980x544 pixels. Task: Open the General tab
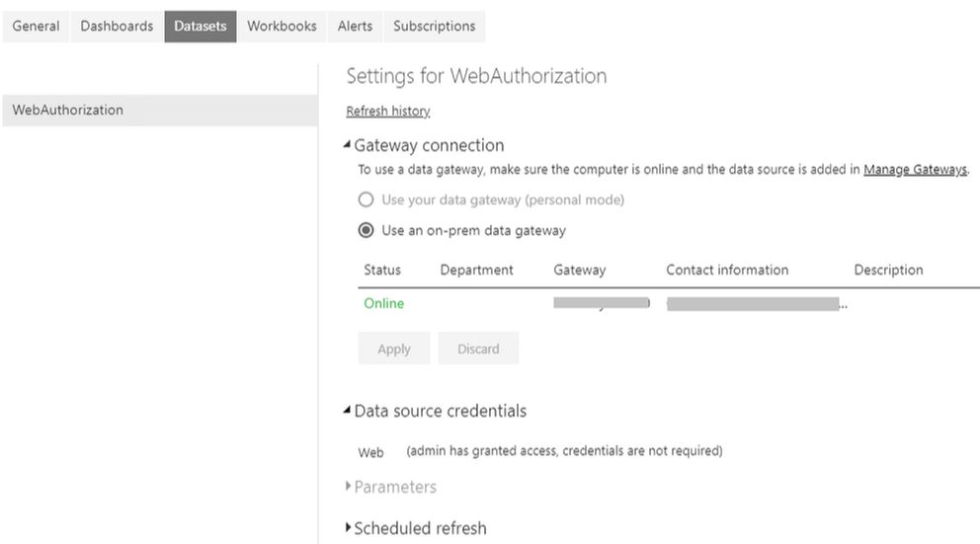[36, 27]
